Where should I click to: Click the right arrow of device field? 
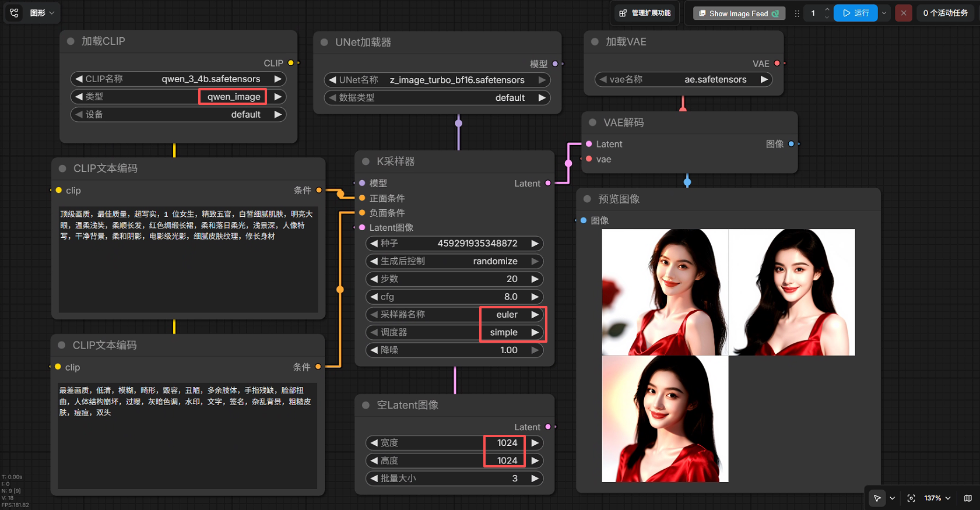278,114
